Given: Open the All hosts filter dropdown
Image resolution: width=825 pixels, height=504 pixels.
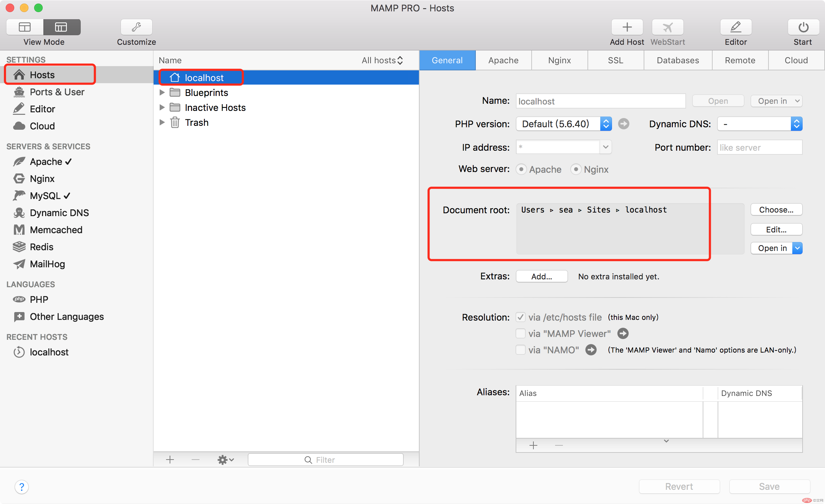Looking at the screenshot, I should tap(382, 60).
